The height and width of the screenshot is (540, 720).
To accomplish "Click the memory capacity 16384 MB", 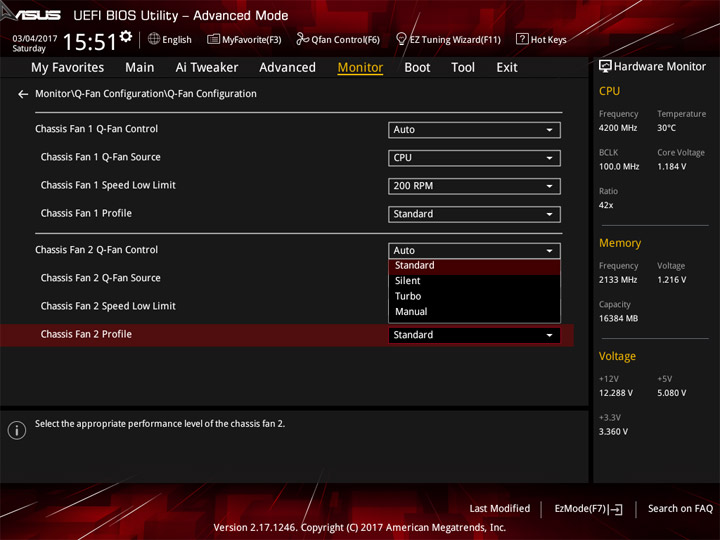I will (x=618, y=319).
